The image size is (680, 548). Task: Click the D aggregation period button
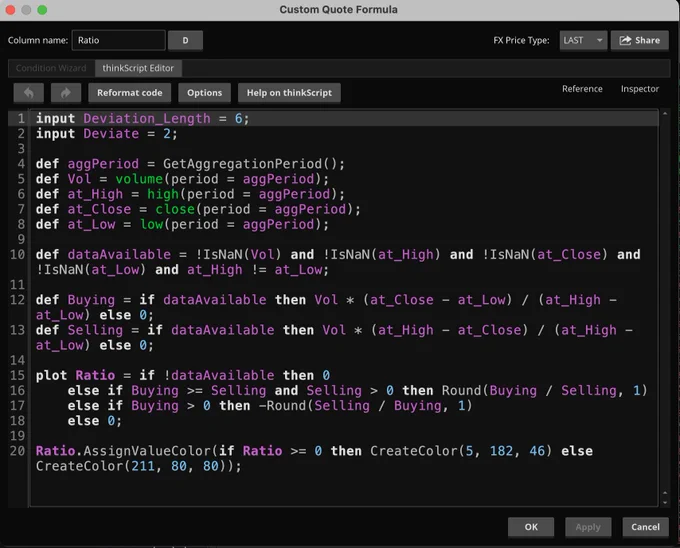pyautogui.click(x=185, y=40)
